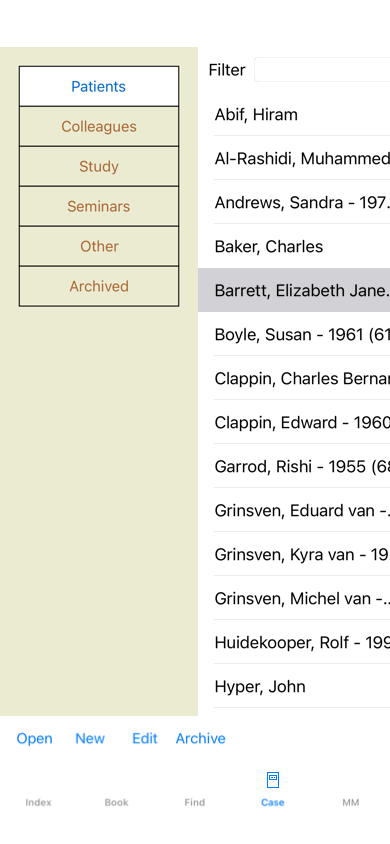The image size is (390, 844).
Task: Archive the selected case
Action: pos(201,738)
